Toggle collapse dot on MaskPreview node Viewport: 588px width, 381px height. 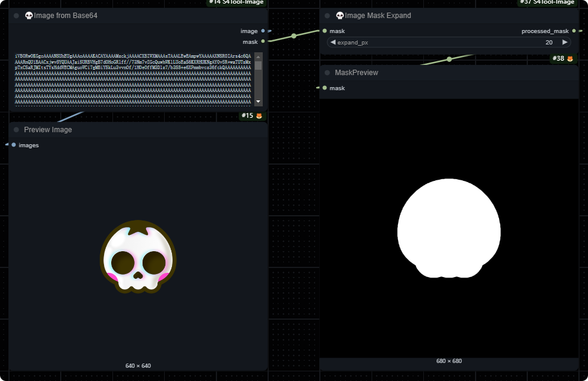(328, 73)
